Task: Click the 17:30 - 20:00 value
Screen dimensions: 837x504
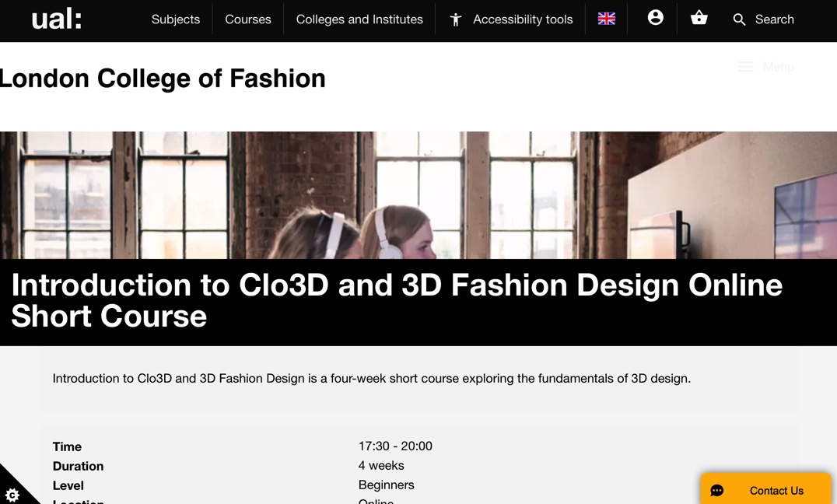Action: click(x=395, y=446)
